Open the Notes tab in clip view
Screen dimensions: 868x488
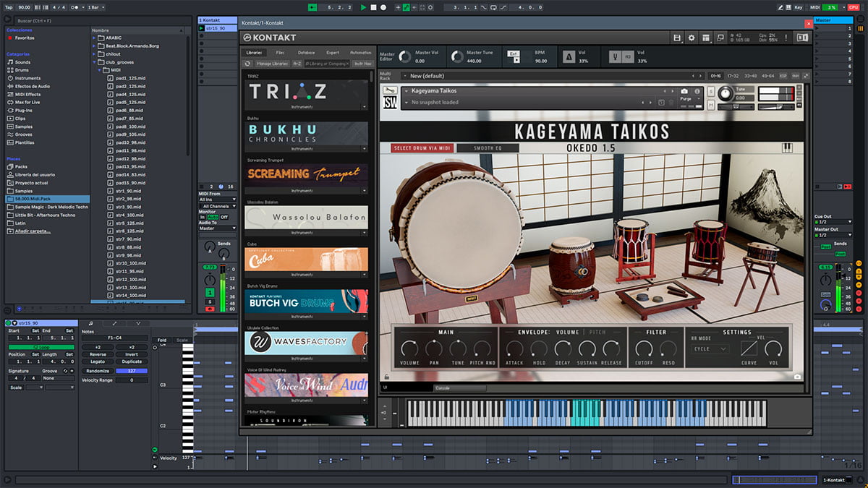90,323
